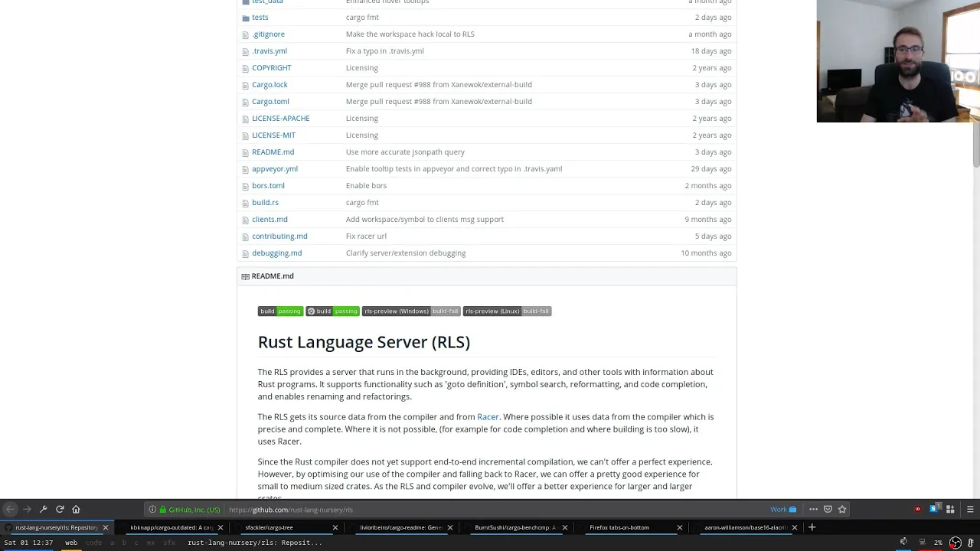Image resolution: width=980 pixels, height=551 pixels.
Task: Switch to livioribeiro/cargo-readme tab
Action: pos(401,527)
